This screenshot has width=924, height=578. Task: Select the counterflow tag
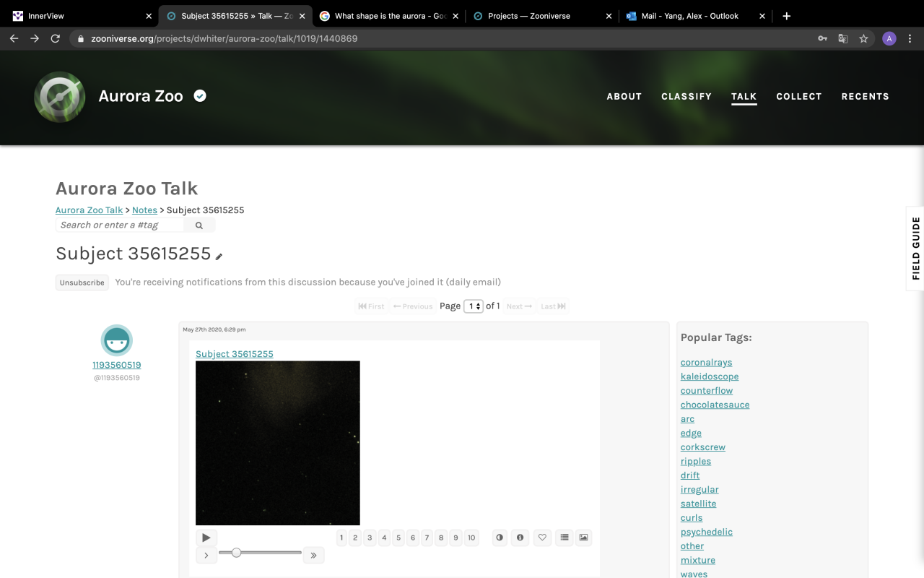tap(707, 391)
